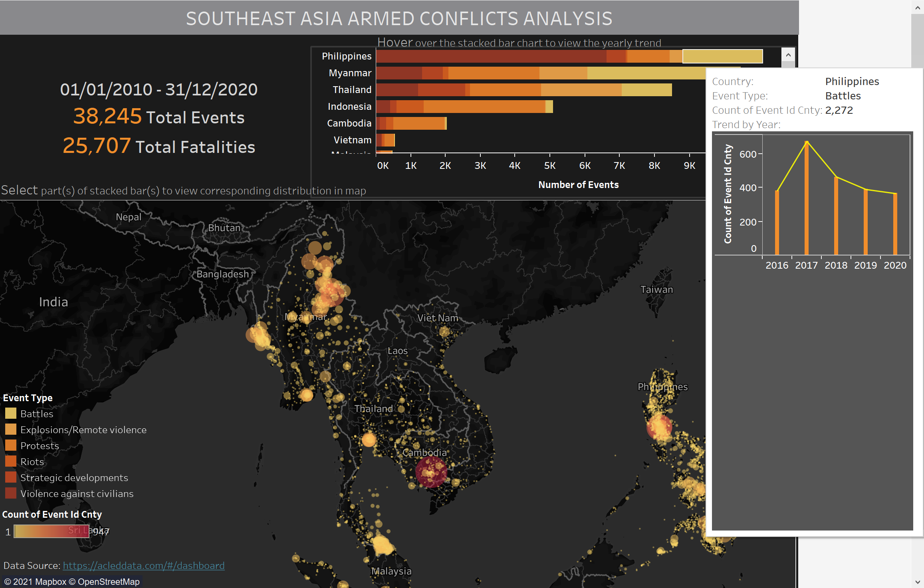Click the Battles legend color swatch
Image resolution: width=924 pixels, height=588 pixels.
click(x=11, y=413)
